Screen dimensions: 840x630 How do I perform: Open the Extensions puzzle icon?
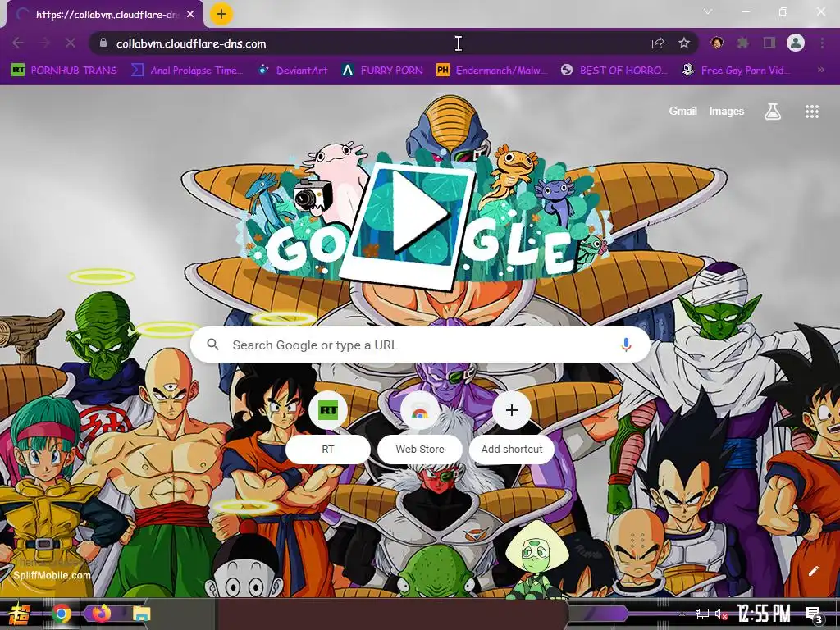(742, 43)
